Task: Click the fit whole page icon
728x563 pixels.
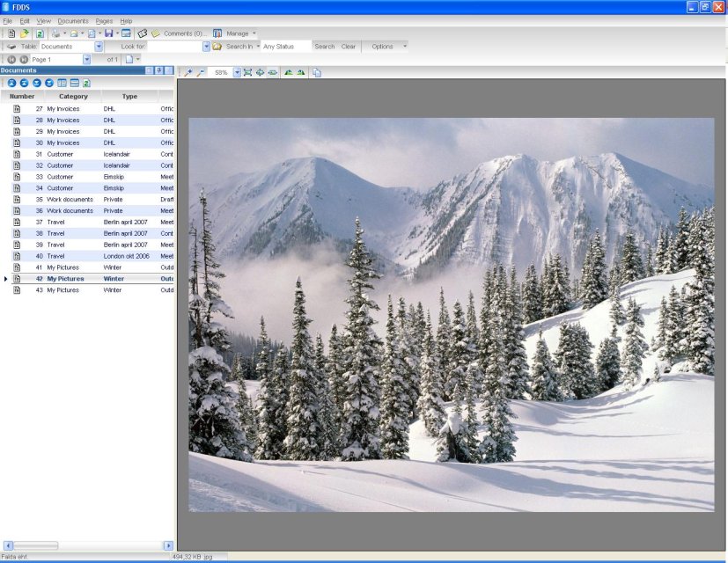Action: pyautogui.click(x=247, y=72)
